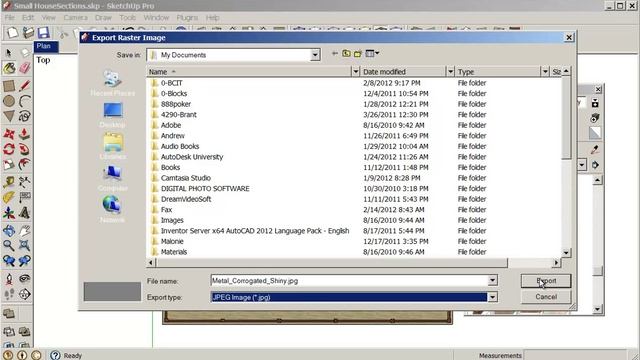Activate the Move tool with red arrows
Image resolution: width=640 pixels, height=360 pixels.
click(9, 134)
